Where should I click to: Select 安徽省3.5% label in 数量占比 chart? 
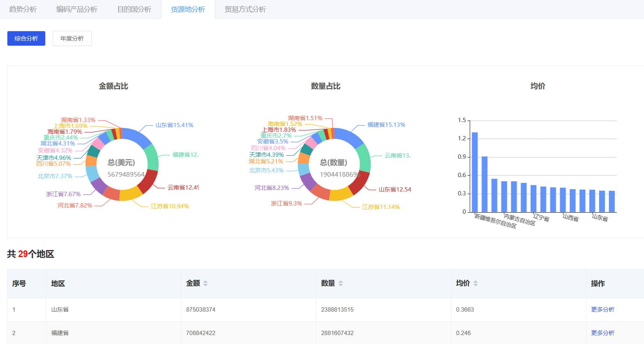[273, 142]
